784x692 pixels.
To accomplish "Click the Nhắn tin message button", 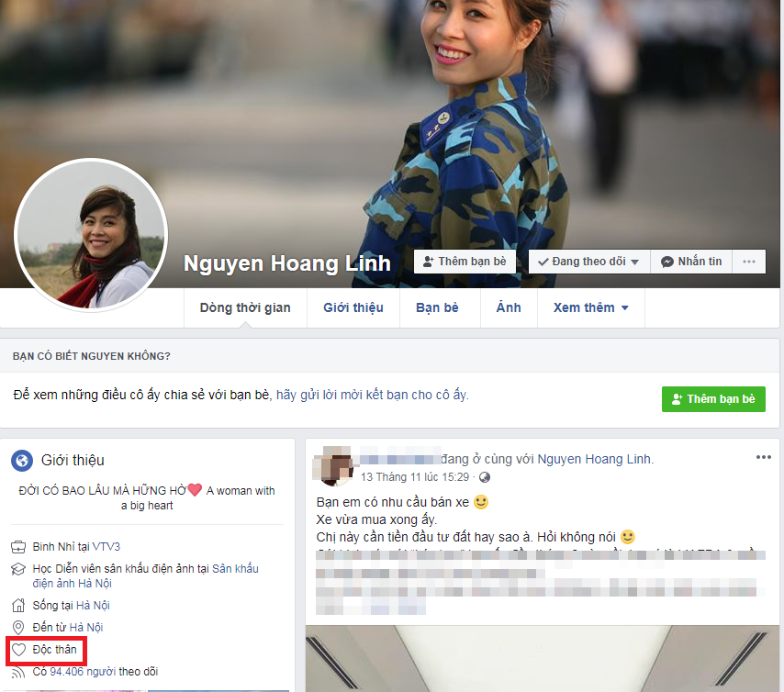I will (690, 262).
